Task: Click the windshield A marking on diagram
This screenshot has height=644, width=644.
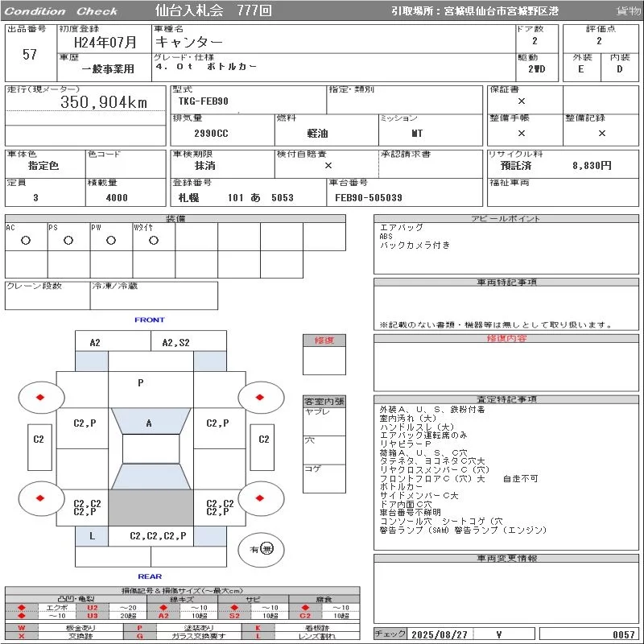Action: coord(149,423)
